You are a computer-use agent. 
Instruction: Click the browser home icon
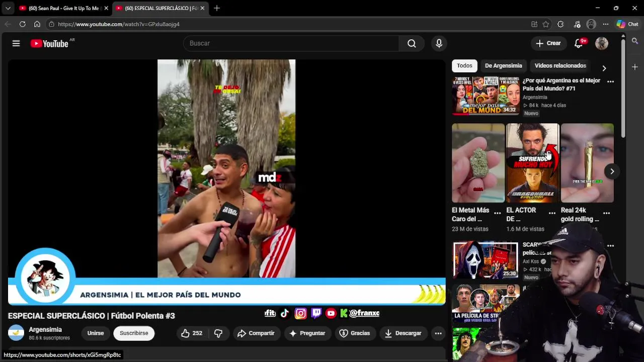[x=37, y=24]
